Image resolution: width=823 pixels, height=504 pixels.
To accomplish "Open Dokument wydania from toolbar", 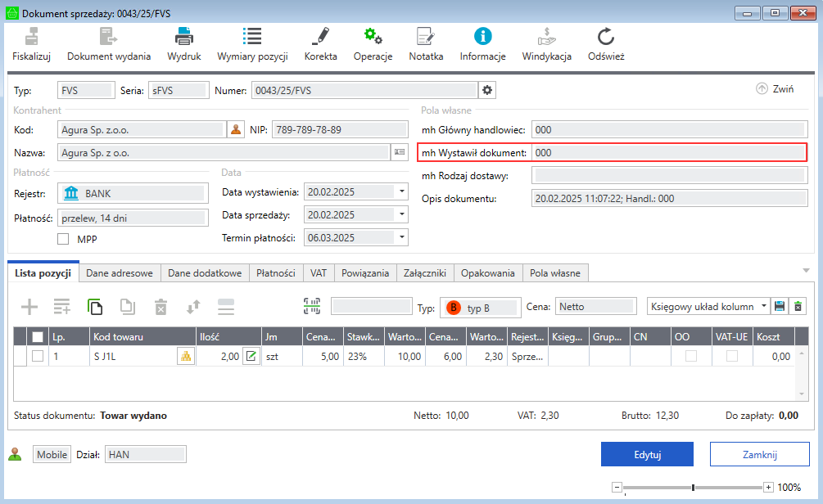I will coord(108,37).
